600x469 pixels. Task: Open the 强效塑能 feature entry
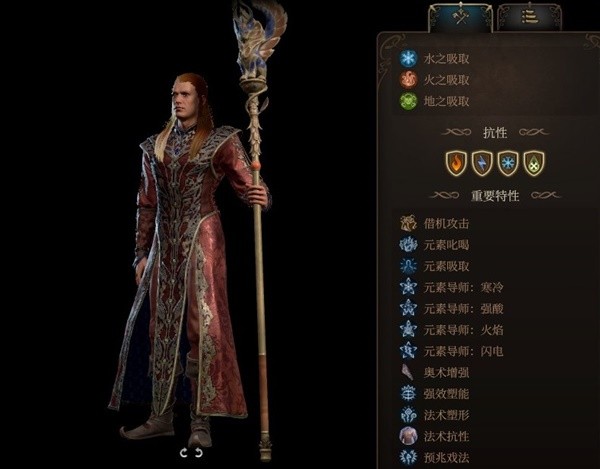pos(435,394)
